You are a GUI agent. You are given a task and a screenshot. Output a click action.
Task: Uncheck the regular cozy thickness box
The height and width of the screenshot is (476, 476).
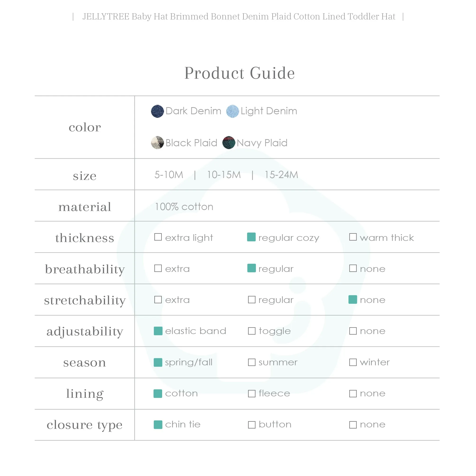[251, 237]
